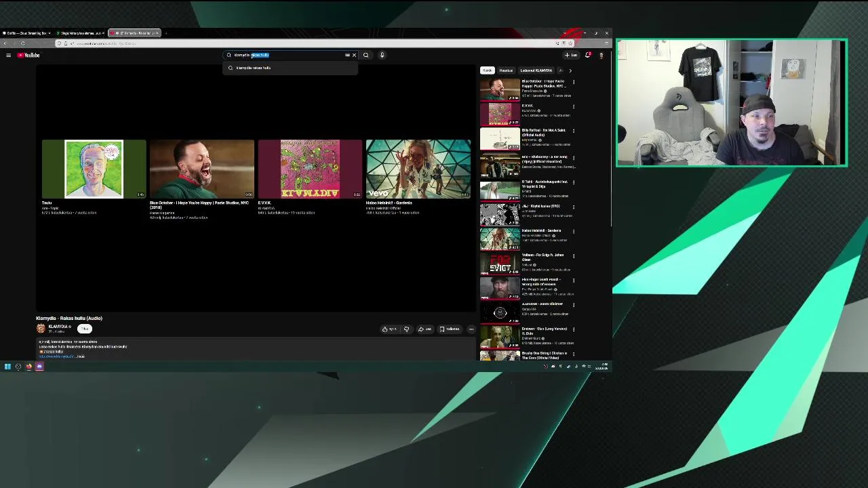Open the KLAMYDIA channel name link
The image size is (868, 488).
click(x=58, y=327)
